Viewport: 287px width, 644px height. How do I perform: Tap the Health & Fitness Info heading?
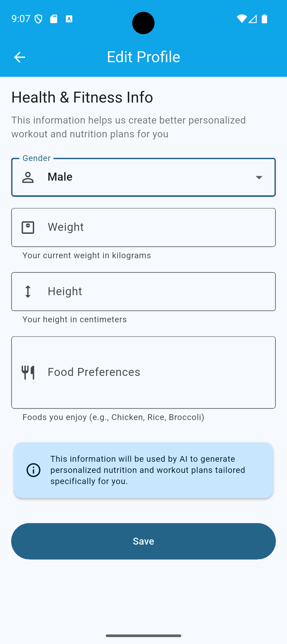[x=82, y=97]
